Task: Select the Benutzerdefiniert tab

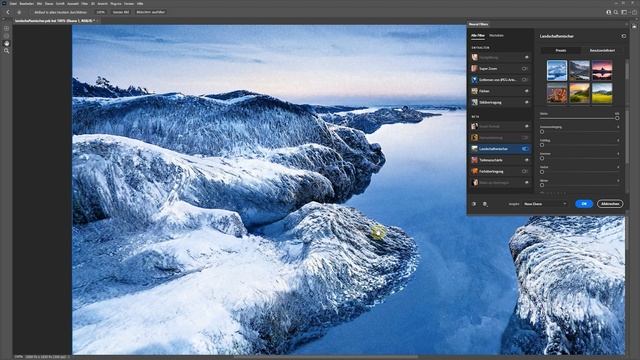Action: pyautogui.click(x=602, y=50)
